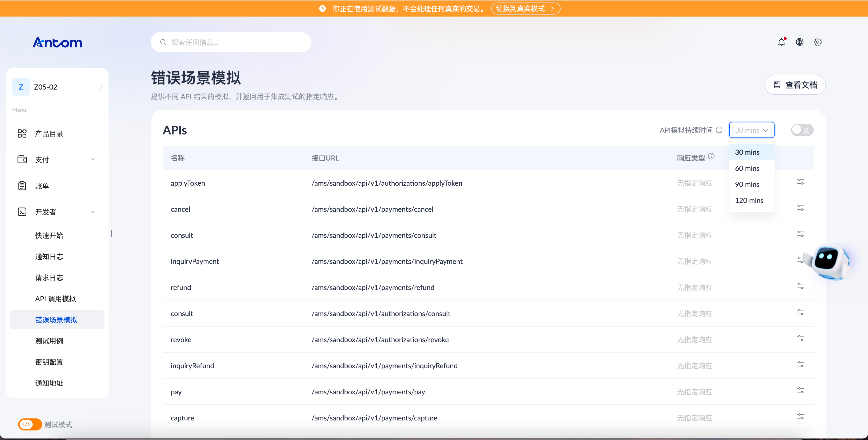Open the Z05-02 account switcher
The height and width of the screenshot is (440, 868).
click(x=57, y=87)
